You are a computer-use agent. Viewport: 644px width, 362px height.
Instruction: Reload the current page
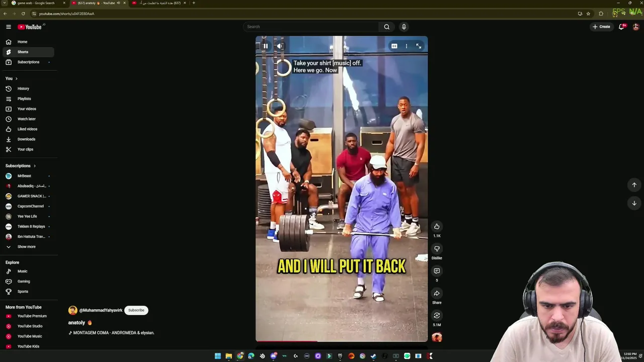click(x=23, y=14)
